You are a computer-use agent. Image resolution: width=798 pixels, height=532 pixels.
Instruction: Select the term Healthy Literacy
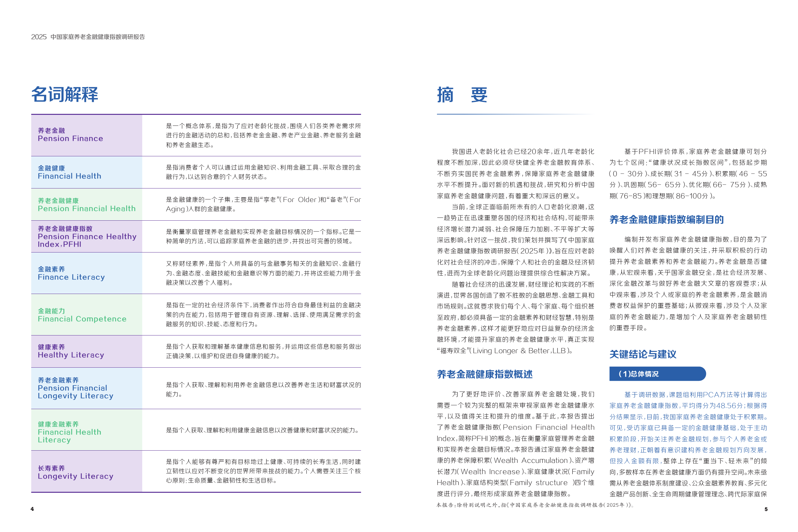pyautogui.click(x=71, y=355)
